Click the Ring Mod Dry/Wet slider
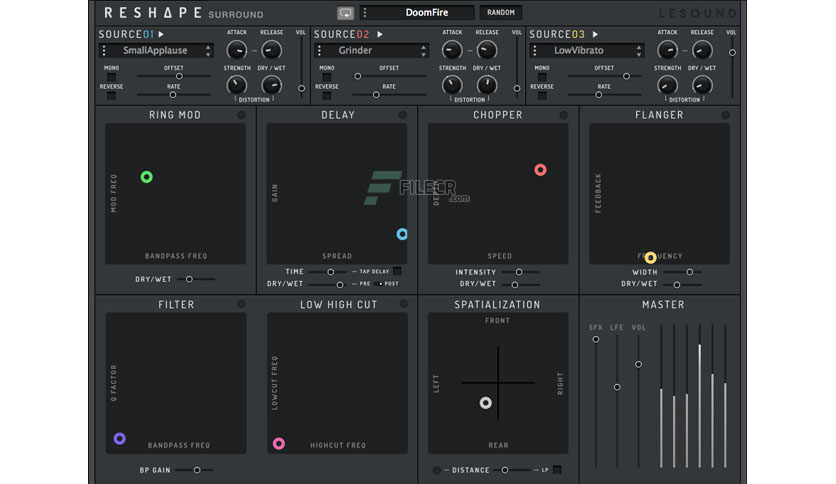 [x=196, y=279]
